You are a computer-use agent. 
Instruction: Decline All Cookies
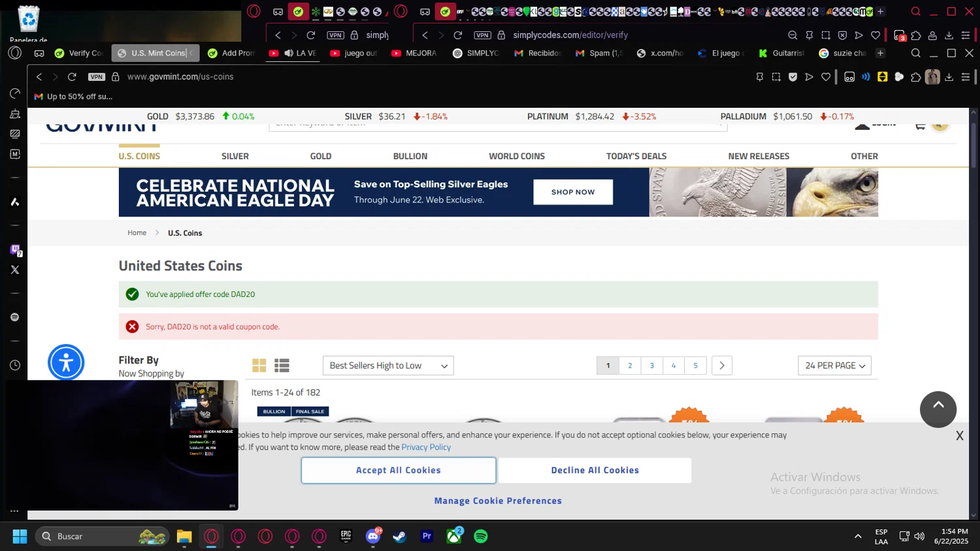coord(595,471)
